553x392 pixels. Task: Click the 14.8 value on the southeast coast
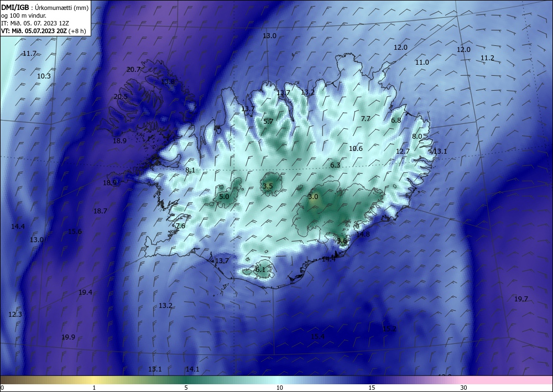363,234
